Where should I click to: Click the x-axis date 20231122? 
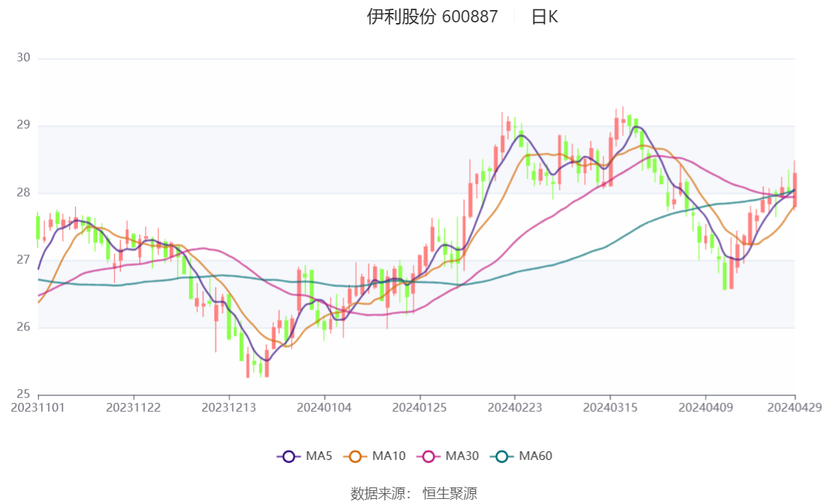pyautogui.click(x=133, y=407)
